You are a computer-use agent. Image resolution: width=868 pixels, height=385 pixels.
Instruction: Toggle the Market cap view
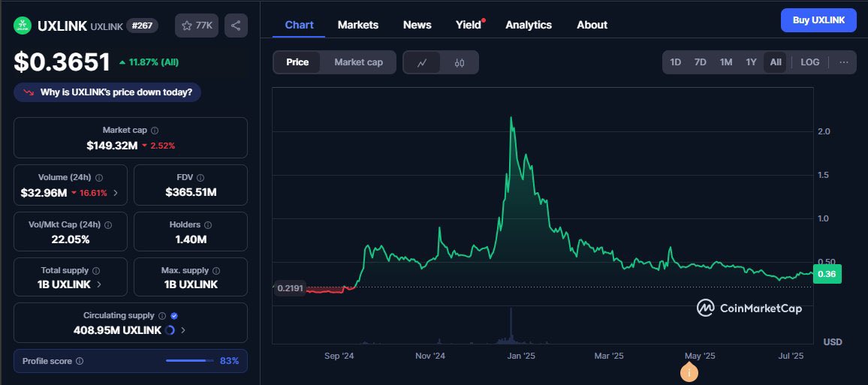pos(358,62)
